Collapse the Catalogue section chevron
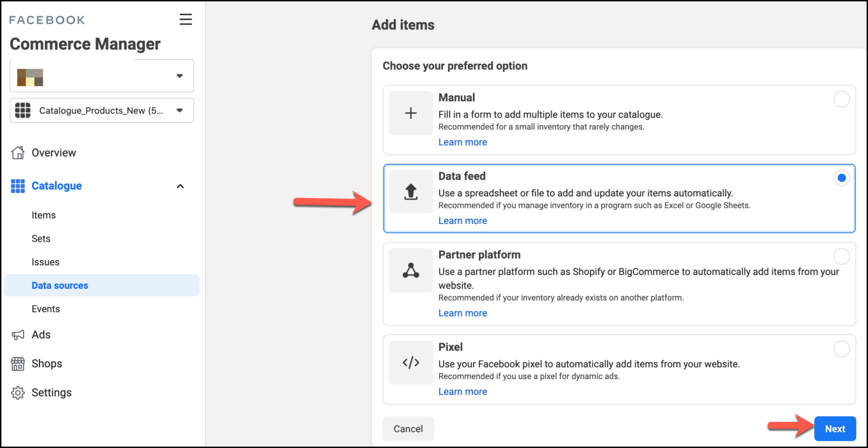 point(180,186)
